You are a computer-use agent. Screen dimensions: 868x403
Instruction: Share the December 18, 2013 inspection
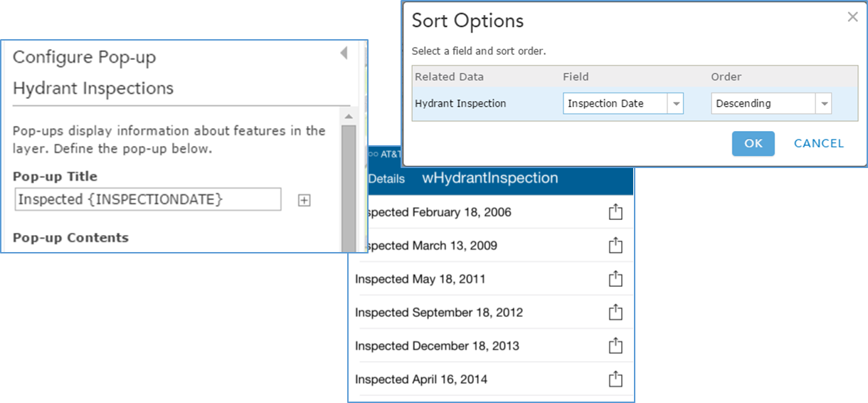point(615,345)
